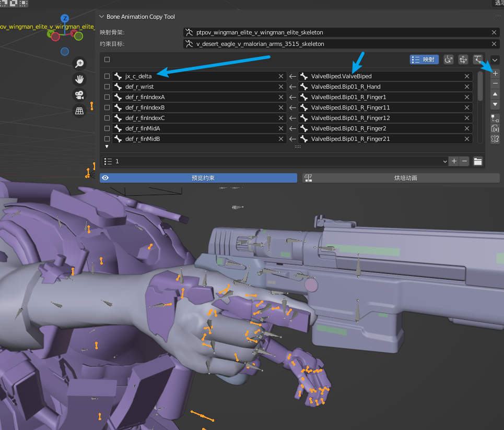The image size is (504, 430).
Task: Move mapping down with the down triangle
Action: 495,104
